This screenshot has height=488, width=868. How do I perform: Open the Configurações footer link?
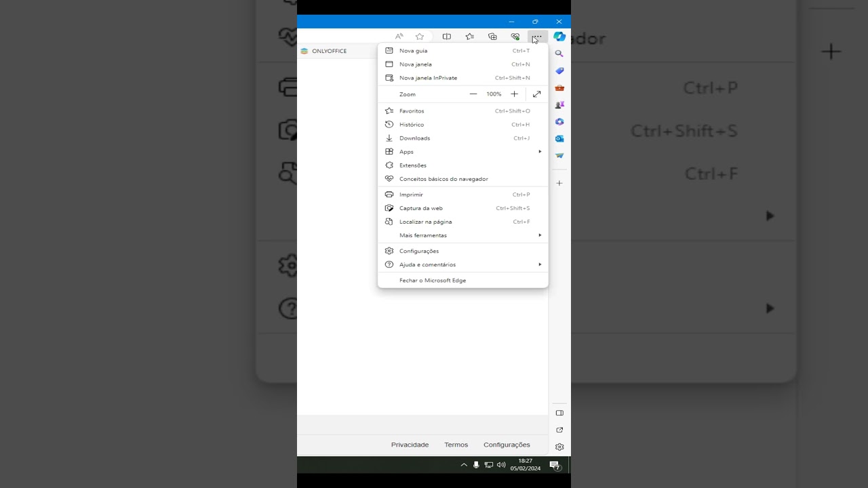coord(507,445)
